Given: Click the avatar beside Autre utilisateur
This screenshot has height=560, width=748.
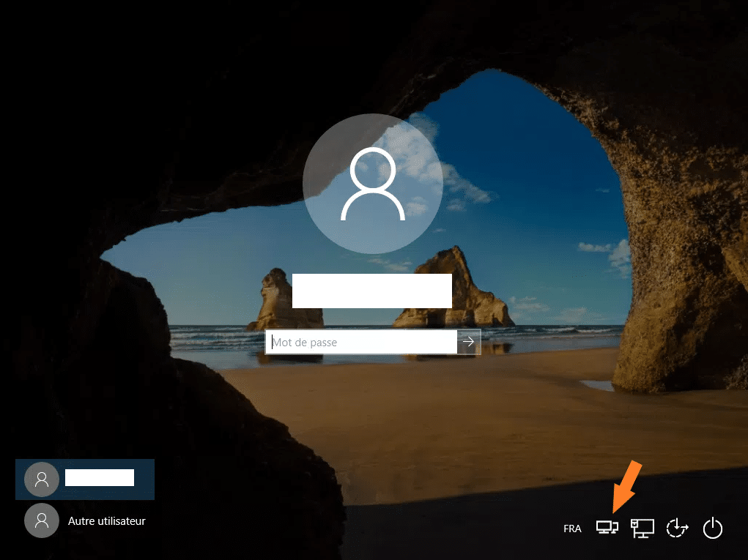Looking at the screenshot, I should [42, 520].
